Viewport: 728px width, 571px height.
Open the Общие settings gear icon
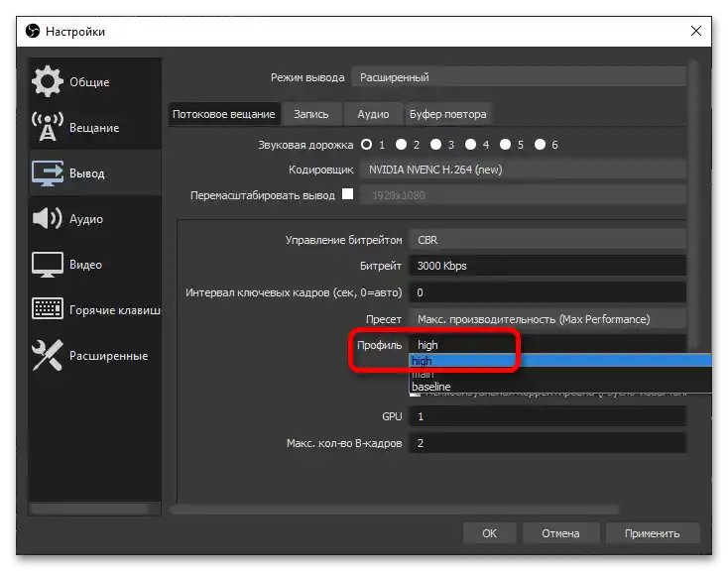[x=48, y=81]
